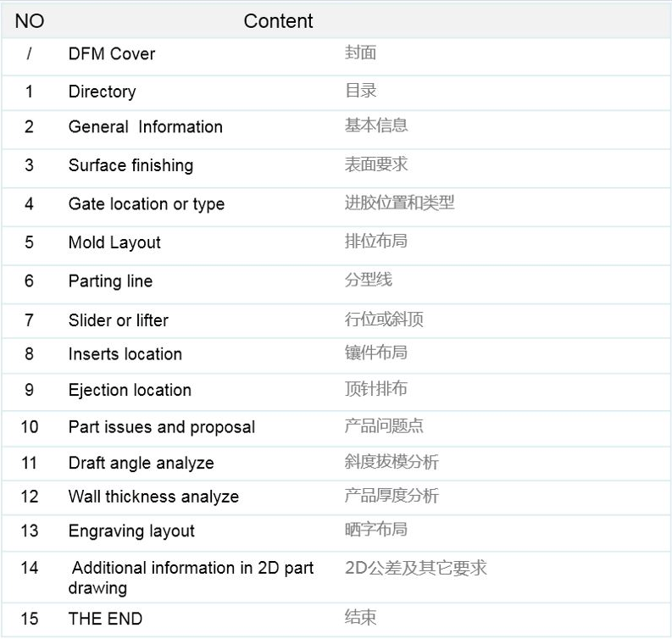Viewport: 672px width, 639px height.
Task: Click the 'NO' column header
Action: coord(29,21)
